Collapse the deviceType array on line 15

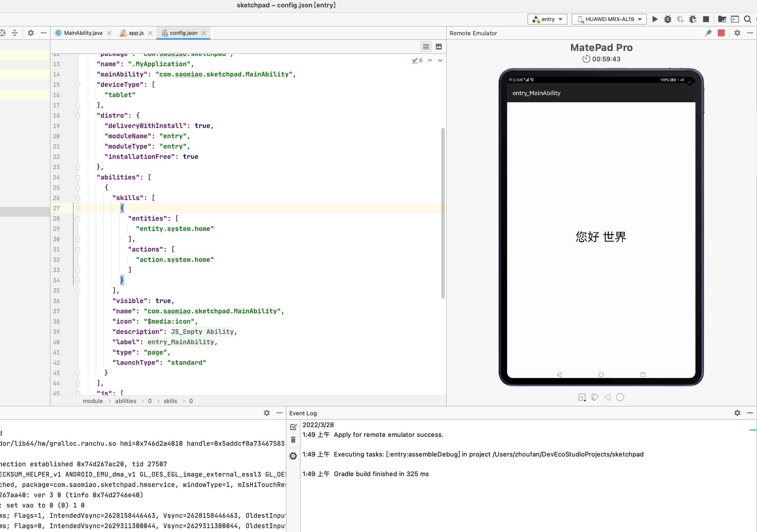pyautogui.click(x=78, y=85)
